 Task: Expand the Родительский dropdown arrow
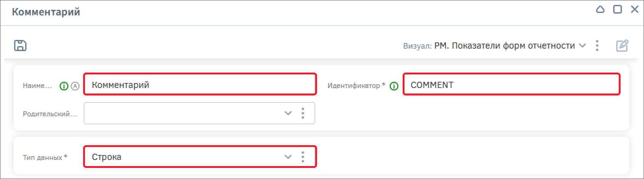pos(288,113)
